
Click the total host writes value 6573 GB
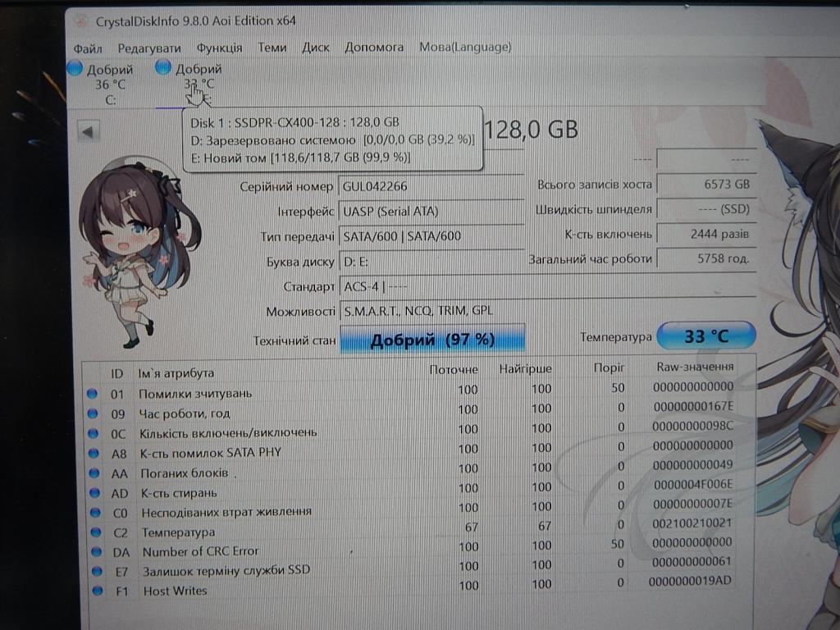pos(706,185)
